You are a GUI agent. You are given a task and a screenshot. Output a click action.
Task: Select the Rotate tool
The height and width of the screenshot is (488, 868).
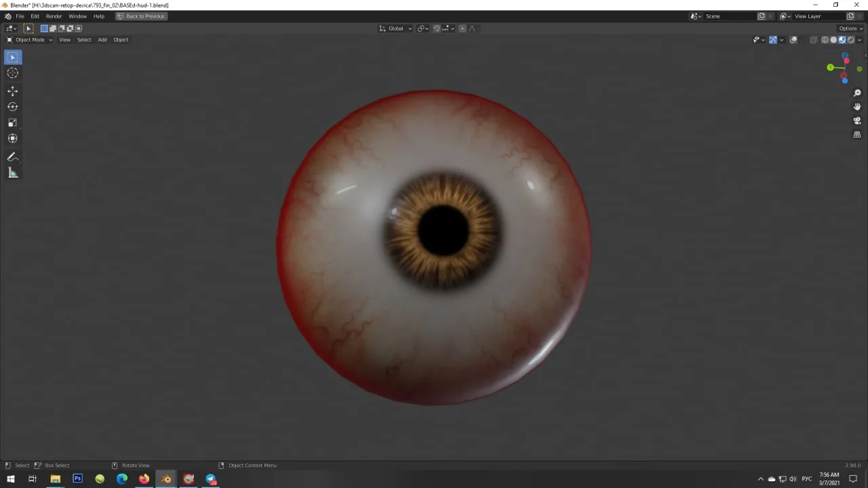pos(12,106)
